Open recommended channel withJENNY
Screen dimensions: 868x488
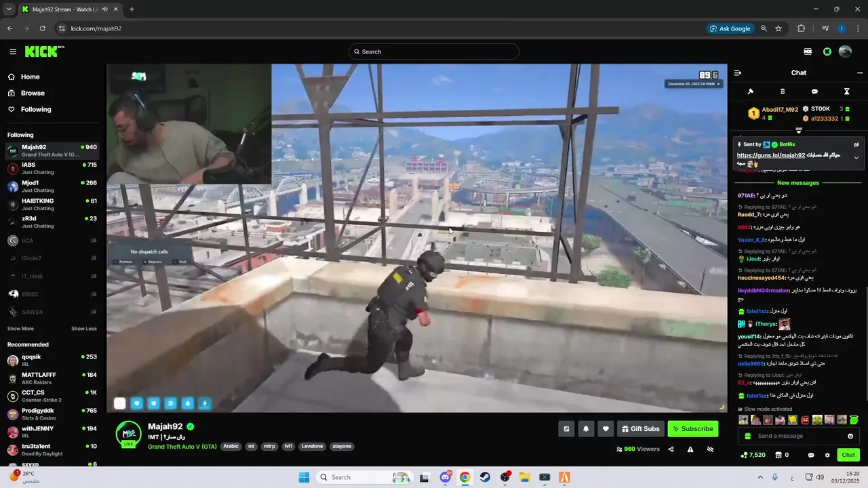52,432
